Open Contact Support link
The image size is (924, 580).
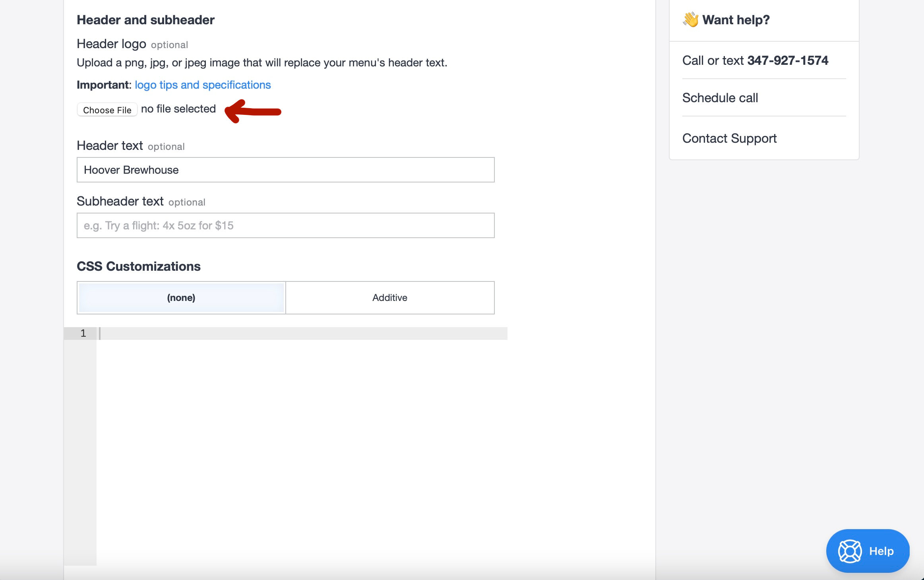[729, 138]
